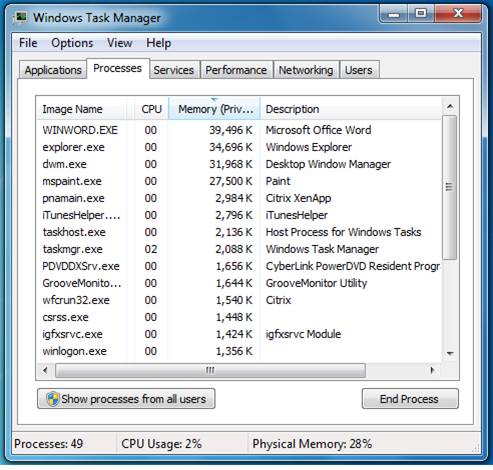Click the 39,496 K memory value
493x470 pixels.
click(231, 130)
